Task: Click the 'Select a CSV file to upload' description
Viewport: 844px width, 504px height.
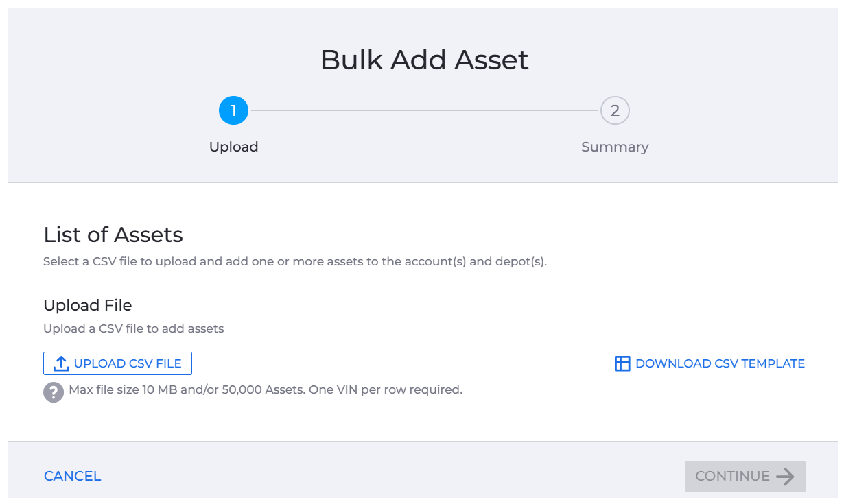Action: tap(295, 261)
